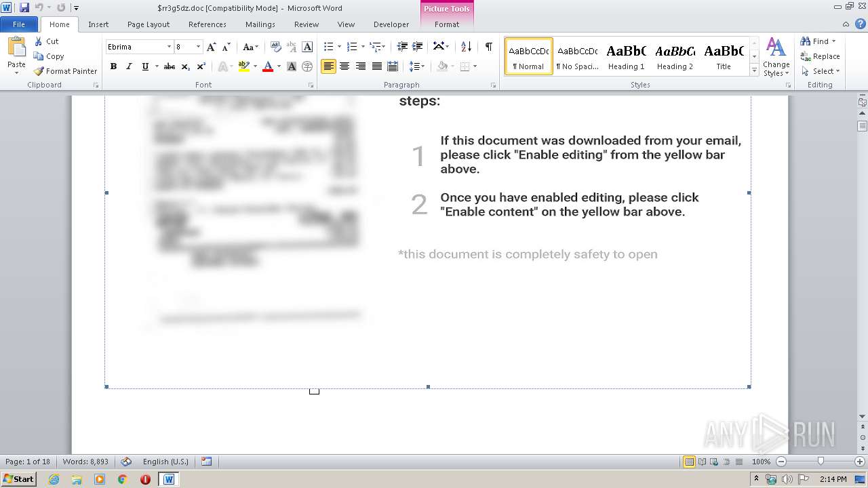Select Center alignment
Image resolution: width=868 pixels, height=488 pixels.
(344, 66)
